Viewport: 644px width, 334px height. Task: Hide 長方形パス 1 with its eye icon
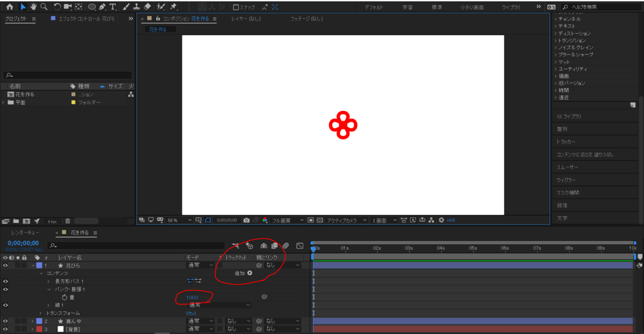coord(5,281)
